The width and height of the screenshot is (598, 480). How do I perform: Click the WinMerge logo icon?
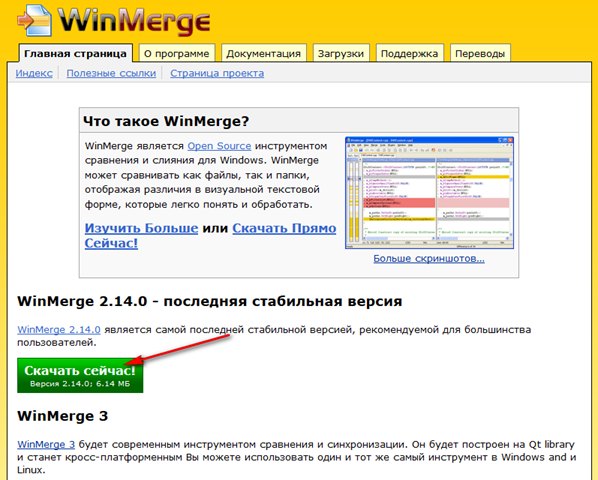[x=34, y=21]
